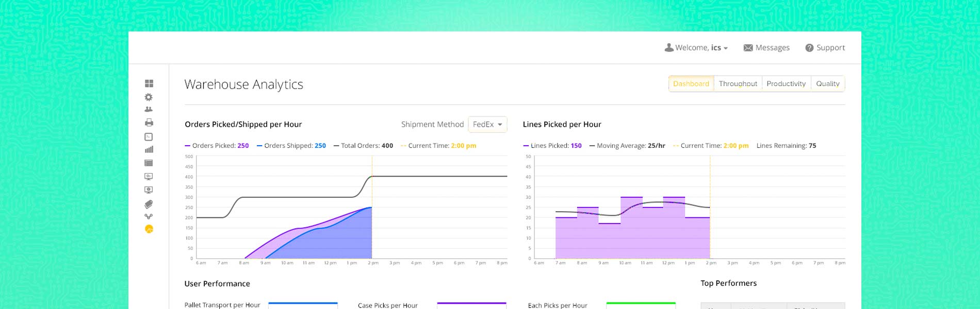The height and width of the screenshot is (309, 980).
Task: Click the Pallet Transport per Hour label
Action: point(222,305)
